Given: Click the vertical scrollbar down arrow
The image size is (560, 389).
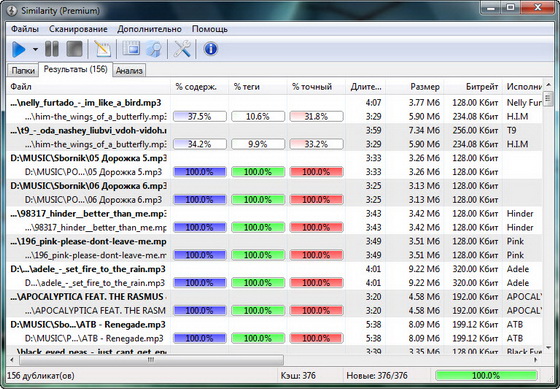Looking at the screenshot, I should coord(548,347).
